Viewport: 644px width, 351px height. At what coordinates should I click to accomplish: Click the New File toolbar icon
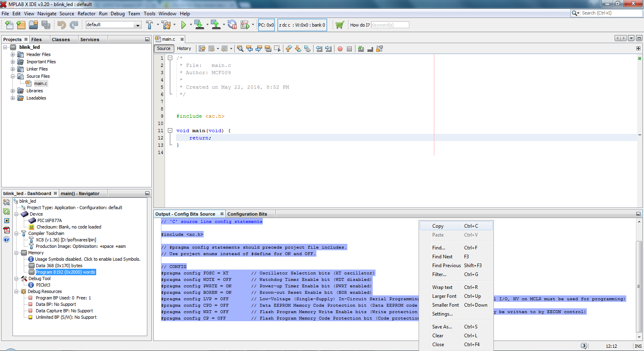click(9, 25)
